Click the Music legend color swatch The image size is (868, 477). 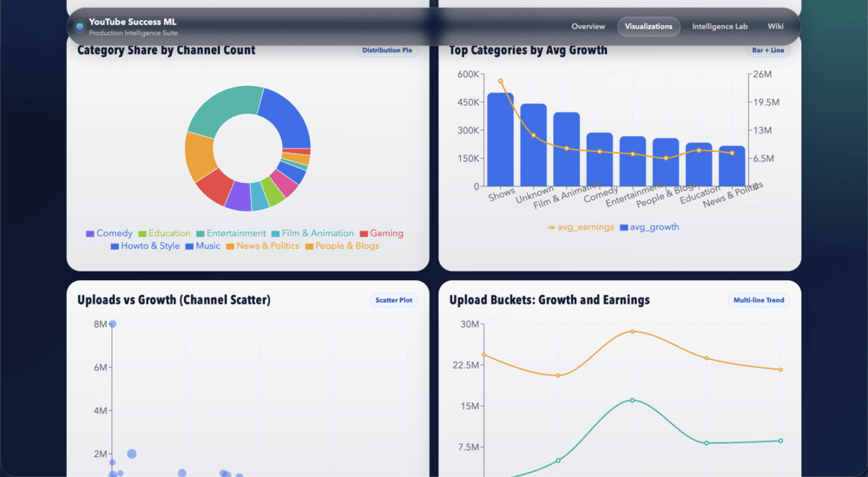[189, 246]
